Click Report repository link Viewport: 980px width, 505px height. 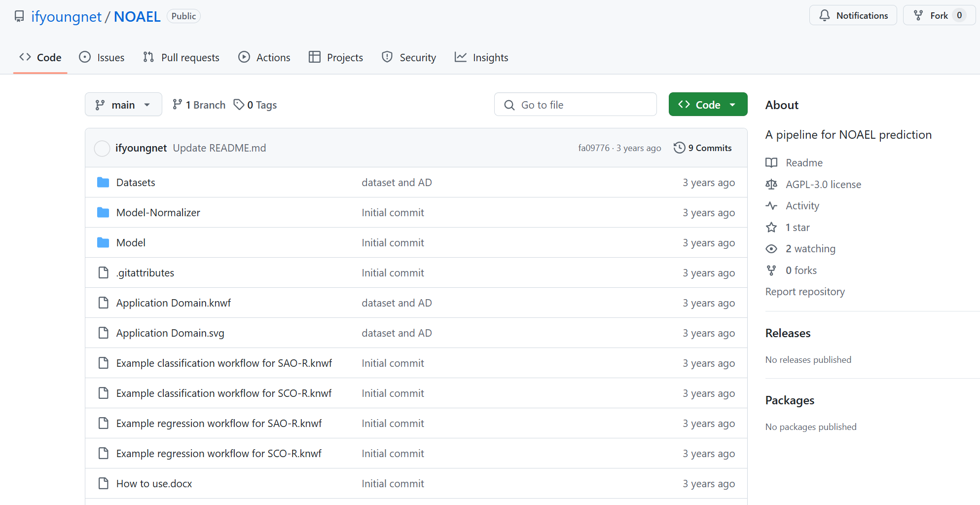pos(805,292)
